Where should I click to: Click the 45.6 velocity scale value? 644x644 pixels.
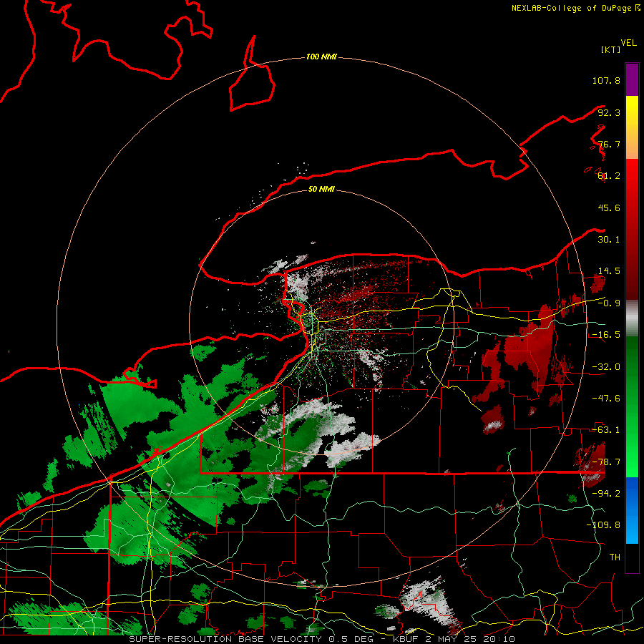coord(609,208)
